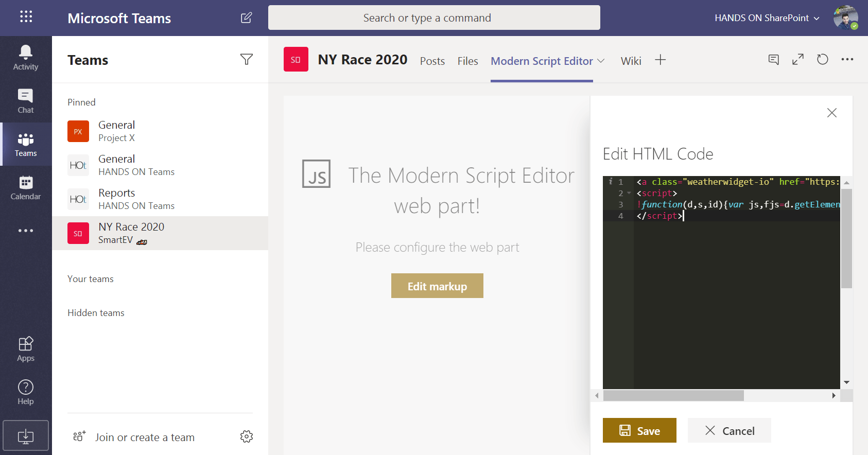The width and height of the screenshot is (868, 455).
Task: Show more apps ellipsis in sidebar
Action: [x=26, y=231]
